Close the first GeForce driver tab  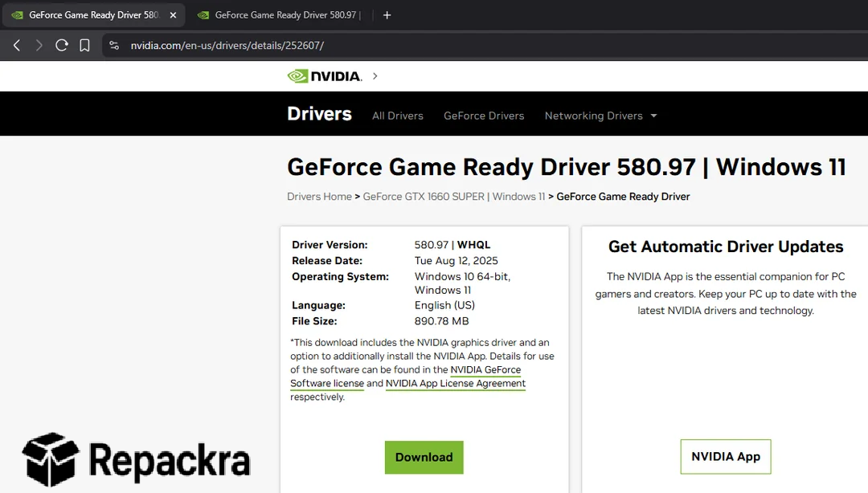pos(174,15)
